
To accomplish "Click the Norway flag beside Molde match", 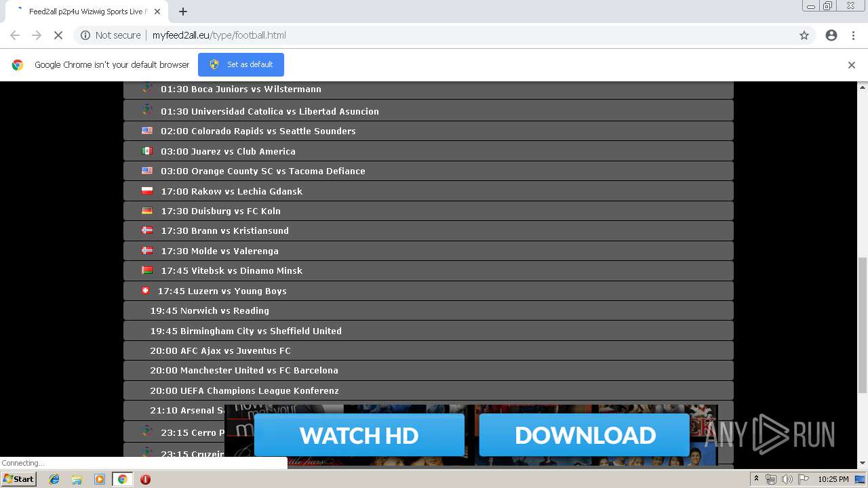I will coord(147,251).
